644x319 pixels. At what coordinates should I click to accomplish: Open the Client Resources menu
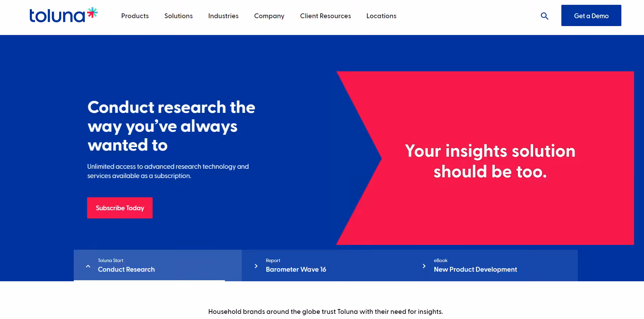coord(325,16)
